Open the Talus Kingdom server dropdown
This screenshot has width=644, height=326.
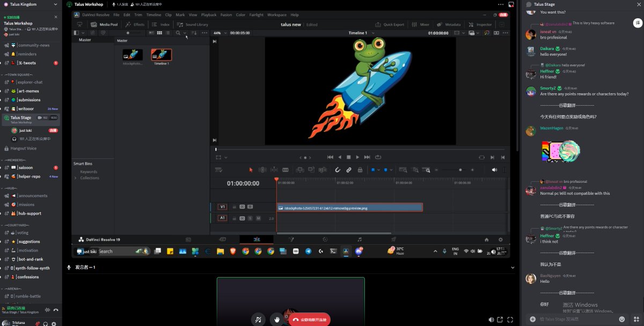tap(55, 4)
